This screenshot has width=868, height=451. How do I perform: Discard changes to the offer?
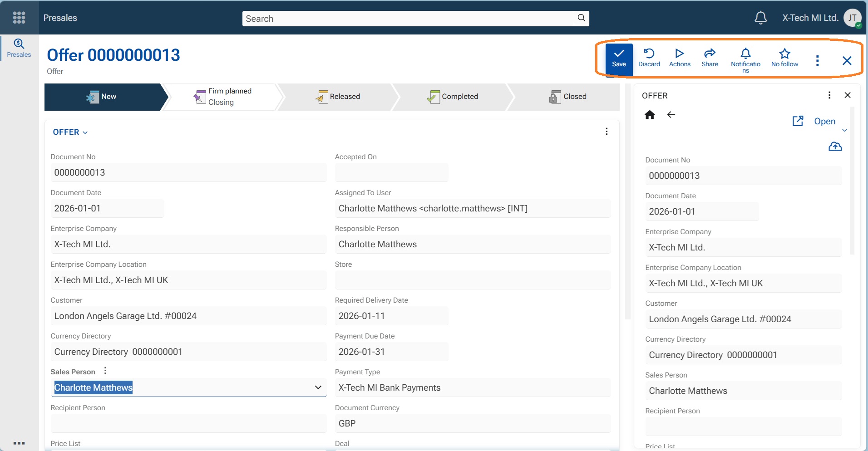coord(649,58)
